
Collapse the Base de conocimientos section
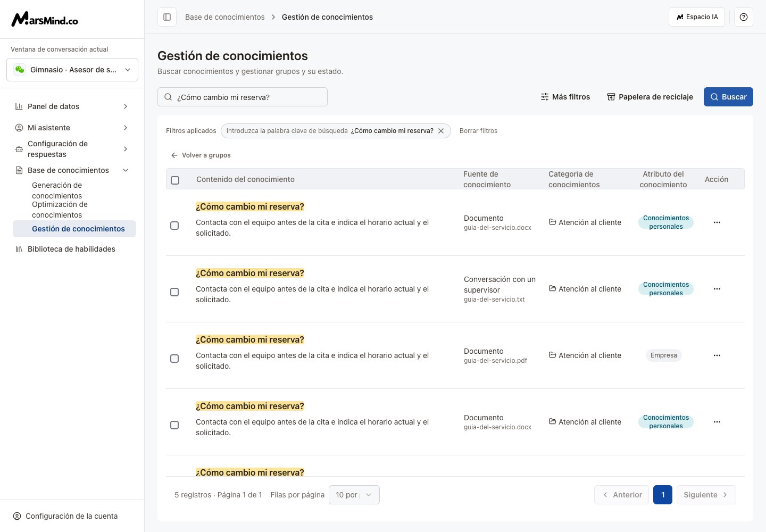tap(126, 170)
